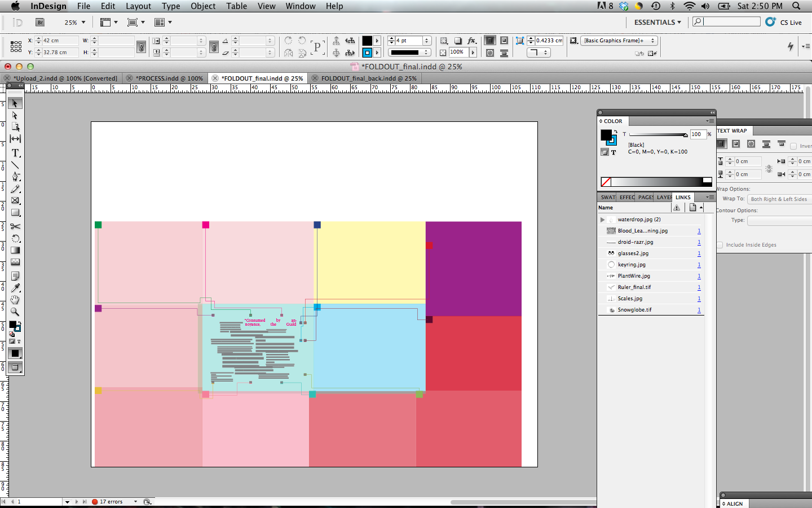
Task: Select the Hand tool
Action: click(x=15, y=300)
